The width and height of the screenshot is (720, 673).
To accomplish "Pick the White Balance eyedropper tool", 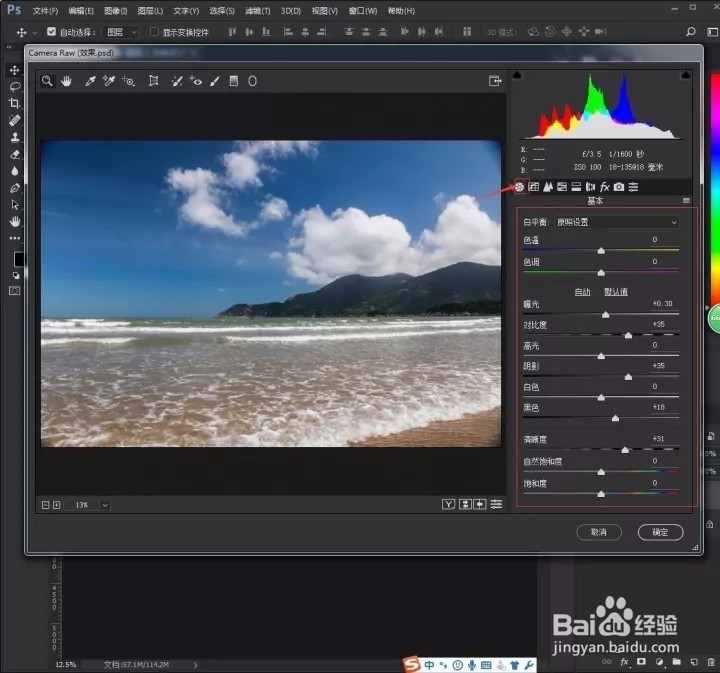I will click(x=90, y=81).
